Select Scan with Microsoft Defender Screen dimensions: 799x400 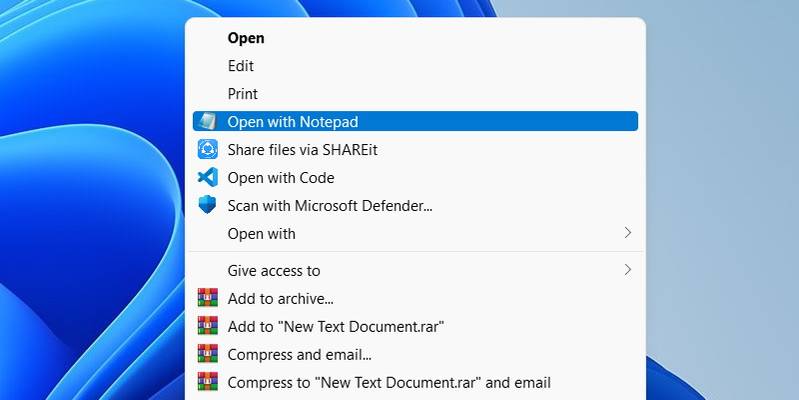pyautogui.click(x=415, y=205)
